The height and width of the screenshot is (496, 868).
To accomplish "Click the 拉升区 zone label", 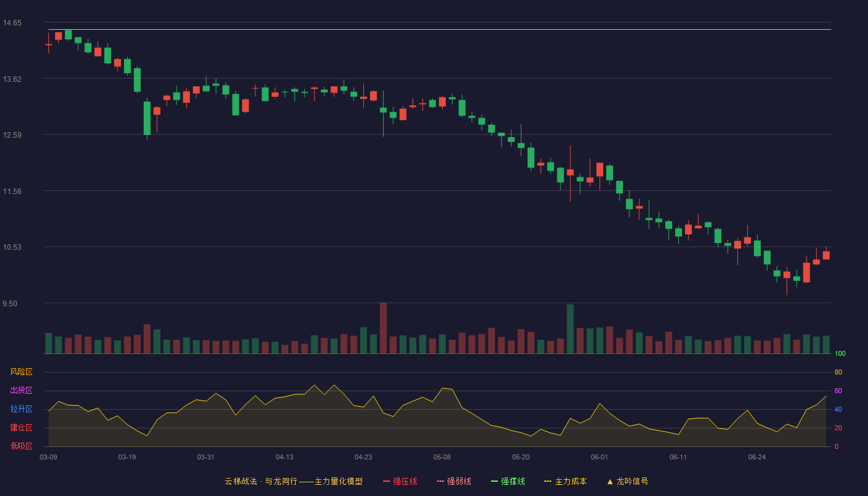I will click(21, 409).
